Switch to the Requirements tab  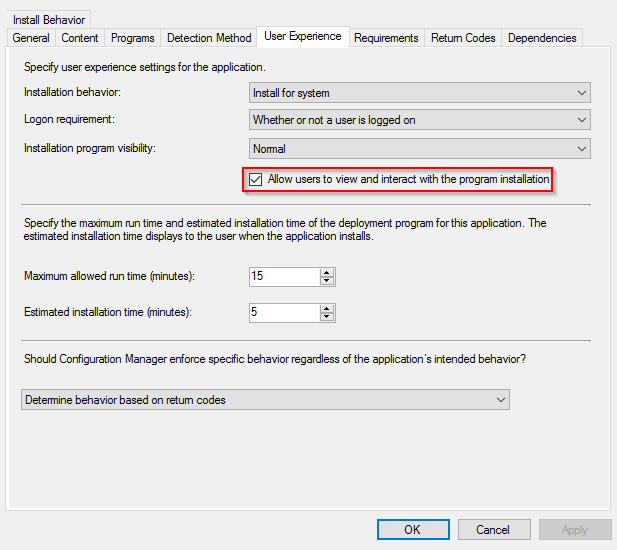point(386,38)
